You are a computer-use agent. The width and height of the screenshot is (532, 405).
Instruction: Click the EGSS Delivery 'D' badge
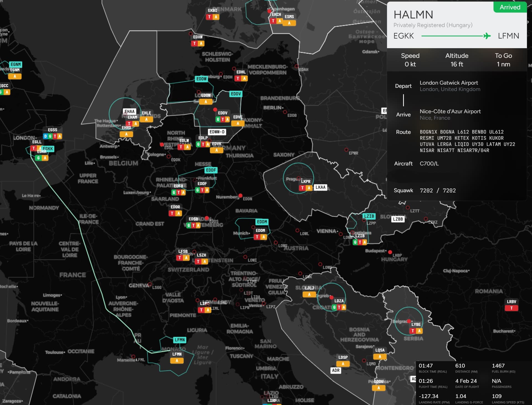(45, 136)
